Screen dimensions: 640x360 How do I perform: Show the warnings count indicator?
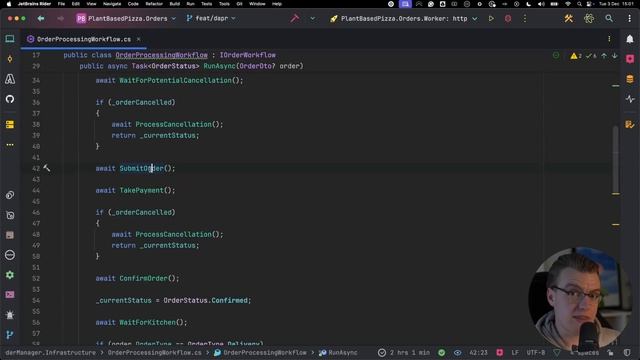(576, 56)
